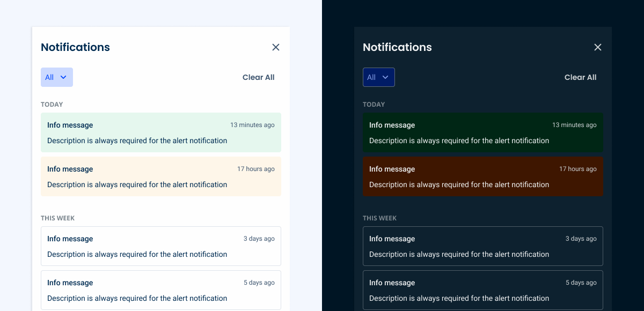Close the light theme Notifications panel
The height and width of the screenshot is (311, 644).
coord(276,47)
